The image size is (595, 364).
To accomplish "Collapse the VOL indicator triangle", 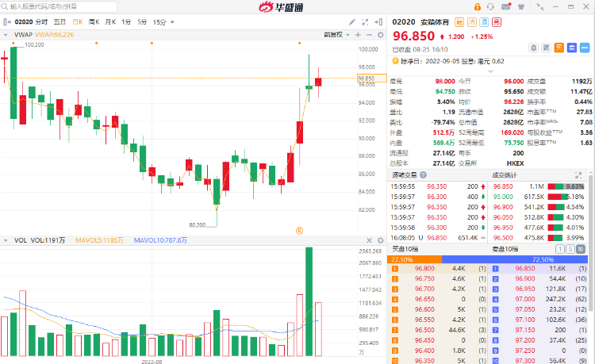I will 6,240.
